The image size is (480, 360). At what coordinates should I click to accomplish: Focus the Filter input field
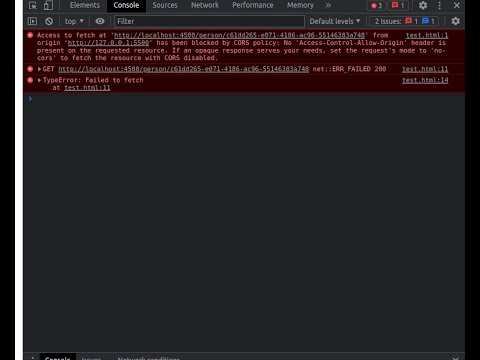tap(209, 21)
